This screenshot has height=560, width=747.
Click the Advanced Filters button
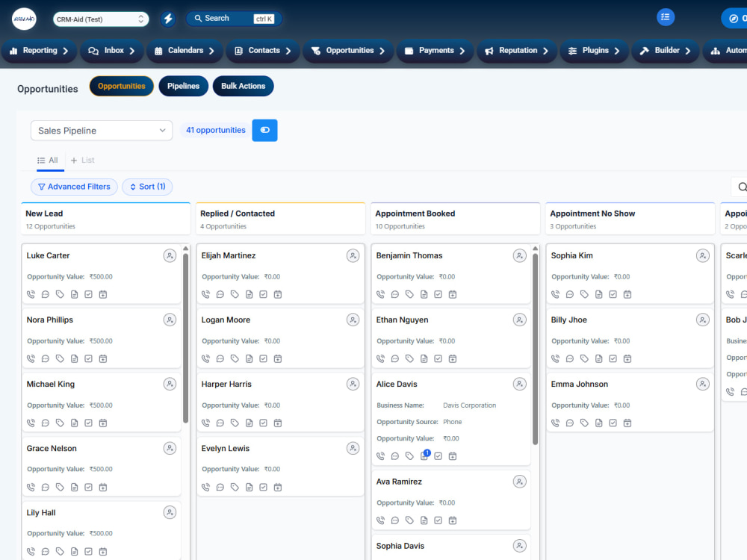pyautogui.click(x=74, y=187)
